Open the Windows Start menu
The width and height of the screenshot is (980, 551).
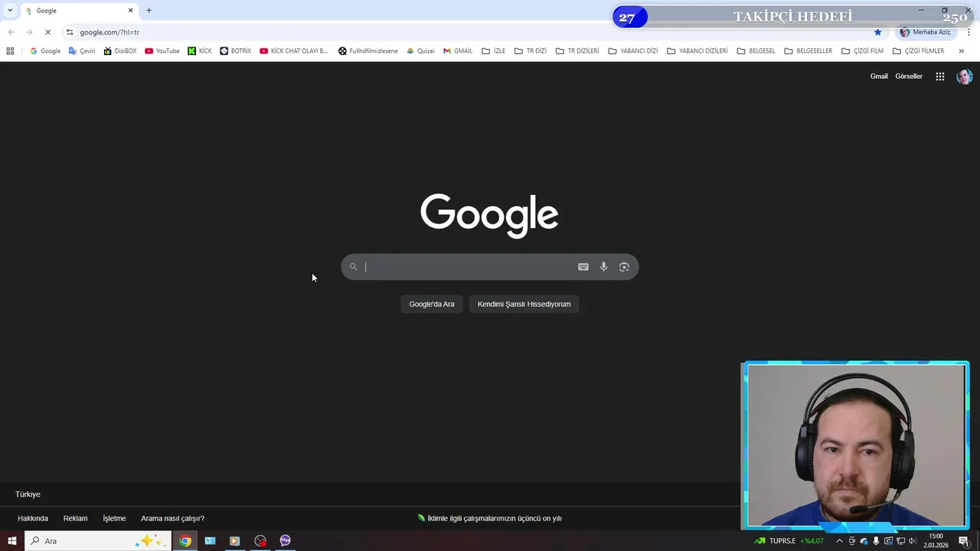[x=11, y=541]
